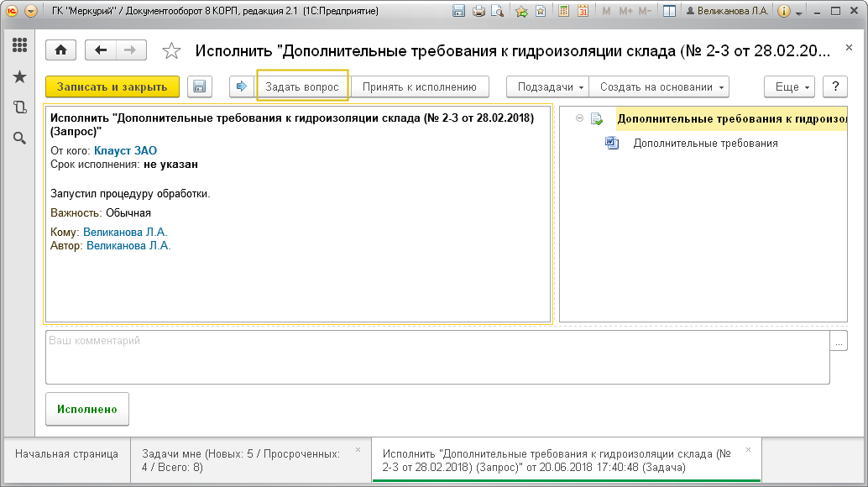The image size is (868, 487).
Task: Navigate back with left arrow
Action: pyautogui.click(x=100, y=50)
